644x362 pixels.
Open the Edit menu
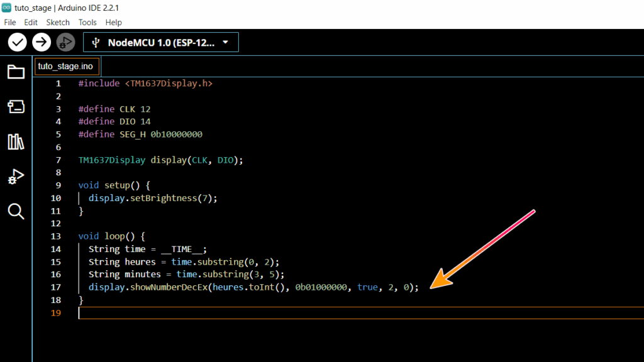pos(31,23)
